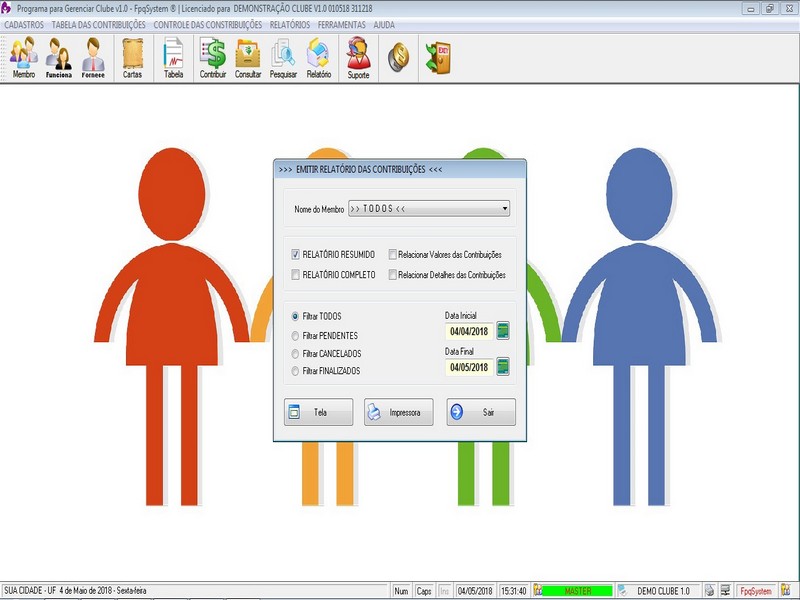Uncheck the RELATÓRIO RESUMIDO checkbox
This screenshot has height=600, width=800.
[x=295, y=254]
